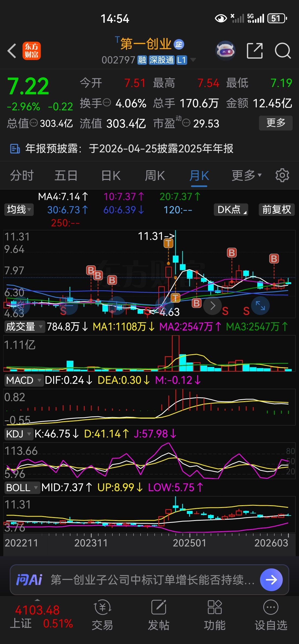Screen dimensions: 299x644
Task: Tap the share export icon
Action: pos(255,51)
